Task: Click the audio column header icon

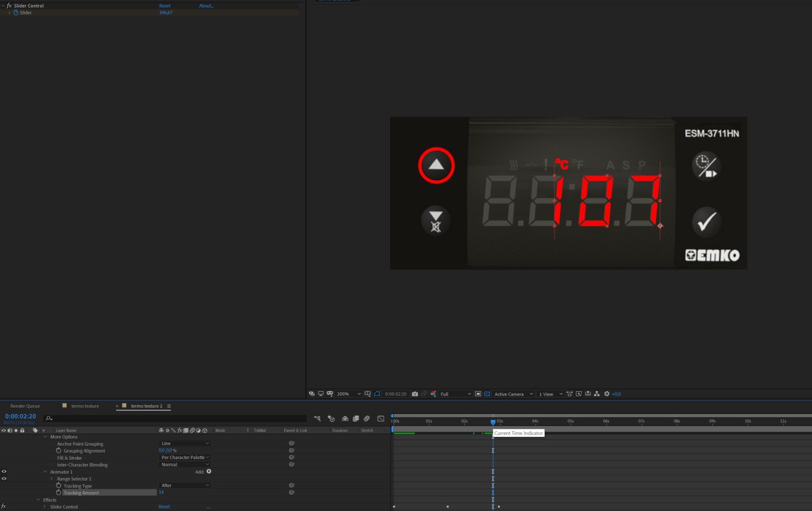Action: click(x=10, y=430)
